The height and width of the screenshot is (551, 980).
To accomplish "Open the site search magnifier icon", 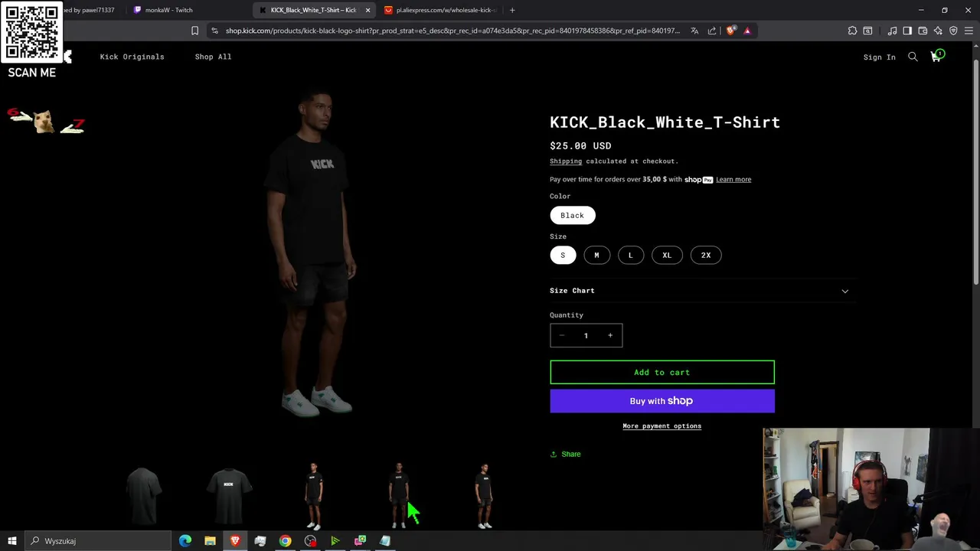I will point(913,57).
